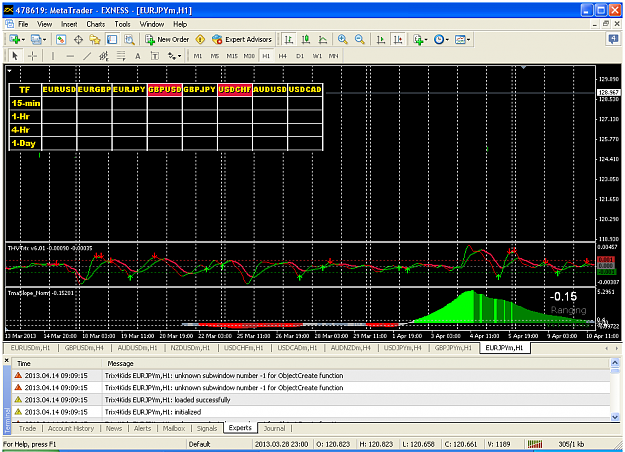The width and height of the screenshot is (625, 452).
Task: Zoom in the chart
Action: [342, 39]
